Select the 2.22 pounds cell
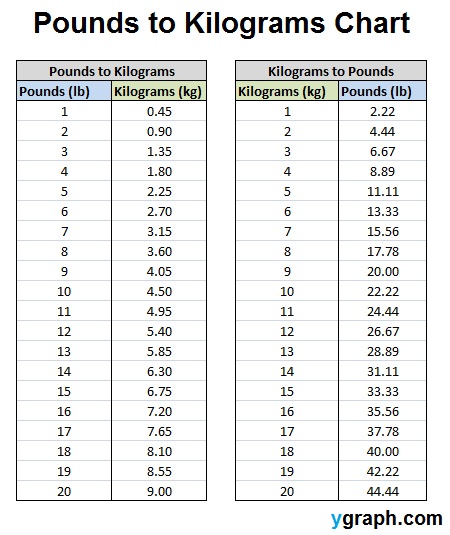The height and width of the screenshot is (535, 450). 382,111
